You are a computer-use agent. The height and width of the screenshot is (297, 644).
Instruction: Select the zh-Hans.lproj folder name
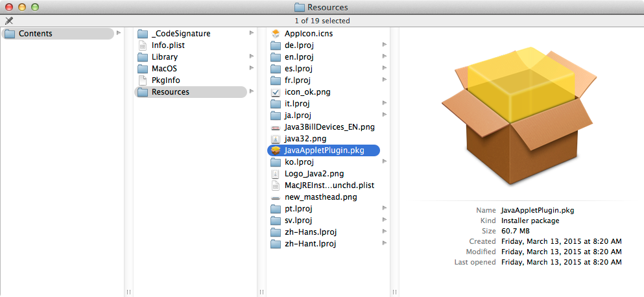[311, 232]
